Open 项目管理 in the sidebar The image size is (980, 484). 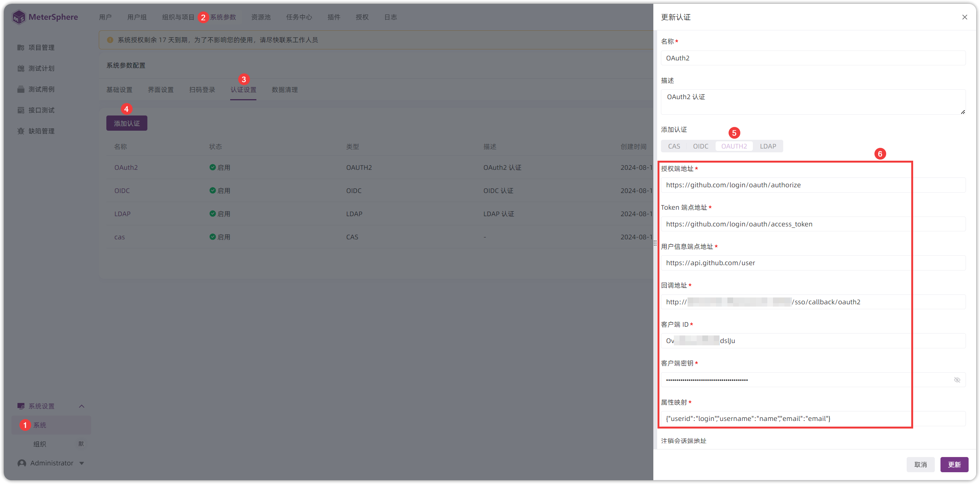click(41, 47)
